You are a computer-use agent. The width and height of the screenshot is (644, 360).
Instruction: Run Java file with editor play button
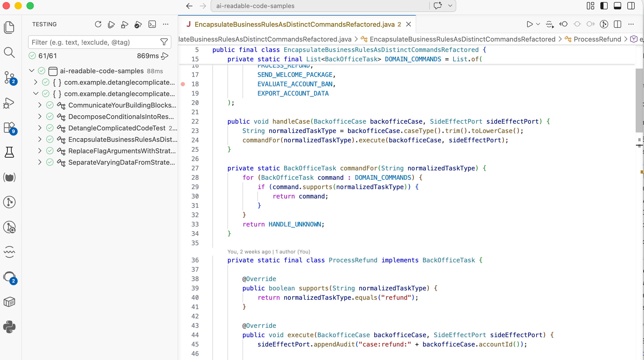pyautogui.click(x=529, y=24)
